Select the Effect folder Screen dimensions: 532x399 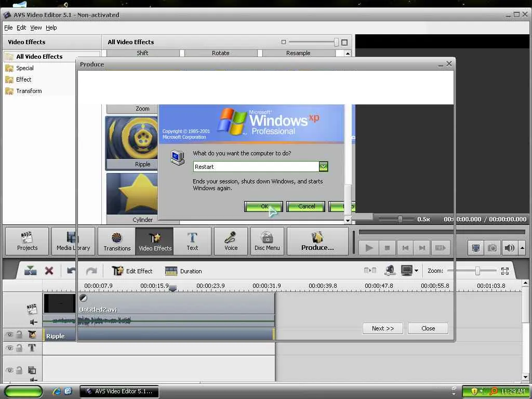tap(23, 79)
